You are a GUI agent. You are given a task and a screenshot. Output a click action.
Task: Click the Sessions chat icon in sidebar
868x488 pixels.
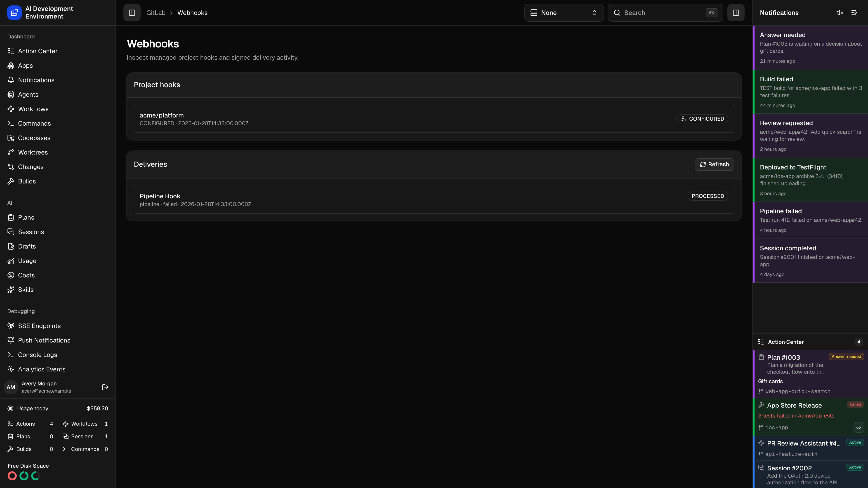click(x=11, y=232)
